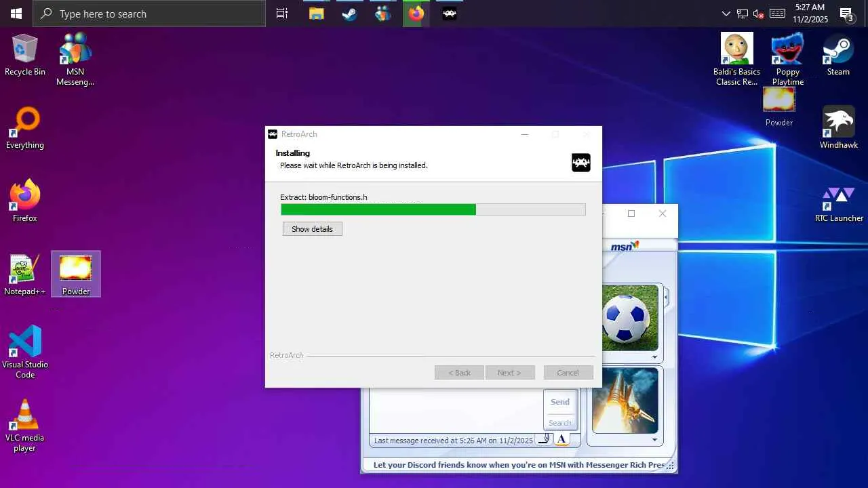This screenshot has width=868, height=488.
Task: Open the font formatting icon in MSN window
Action: 561,440
